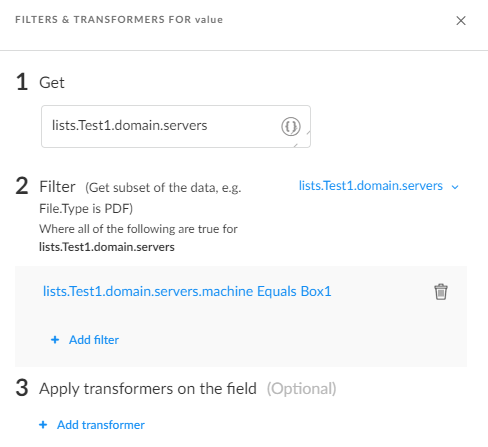Click the chevron beside the blue servers path
Screen dimensions: 488x447
pos(455,187)
